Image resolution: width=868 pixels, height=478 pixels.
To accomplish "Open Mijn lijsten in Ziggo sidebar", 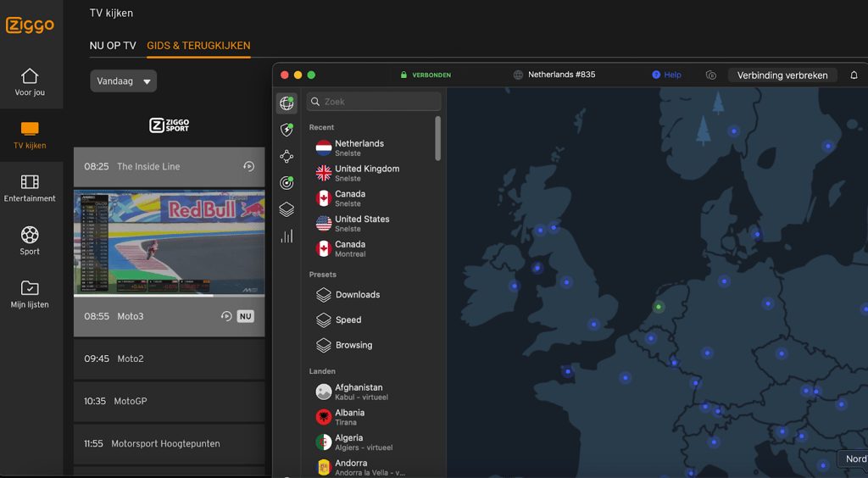I will (x=30, y=294).
